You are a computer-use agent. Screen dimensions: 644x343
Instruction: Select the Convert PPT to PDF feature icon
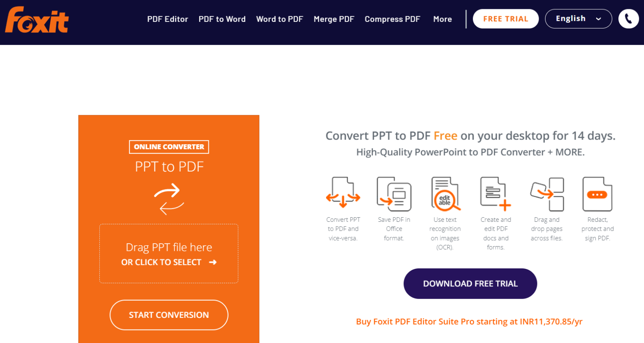click(343, 193)
